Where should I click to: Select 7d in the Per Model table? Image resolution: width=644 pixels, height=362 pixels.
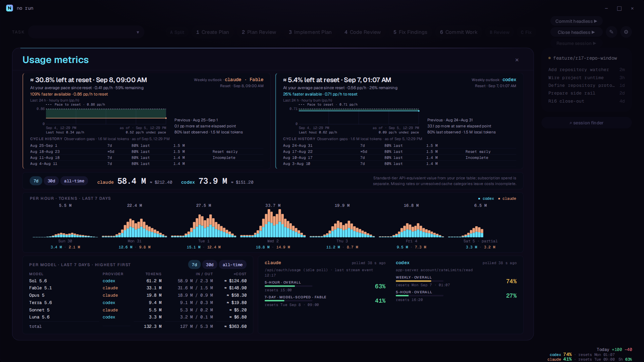pos(195,265)
